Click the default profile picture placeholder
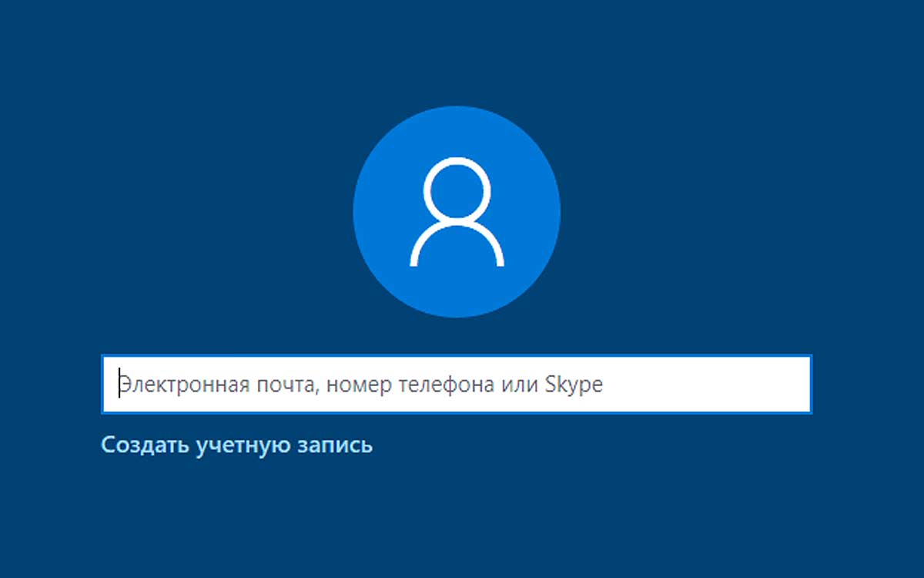 pyautogui.click(x=457, y=212)
